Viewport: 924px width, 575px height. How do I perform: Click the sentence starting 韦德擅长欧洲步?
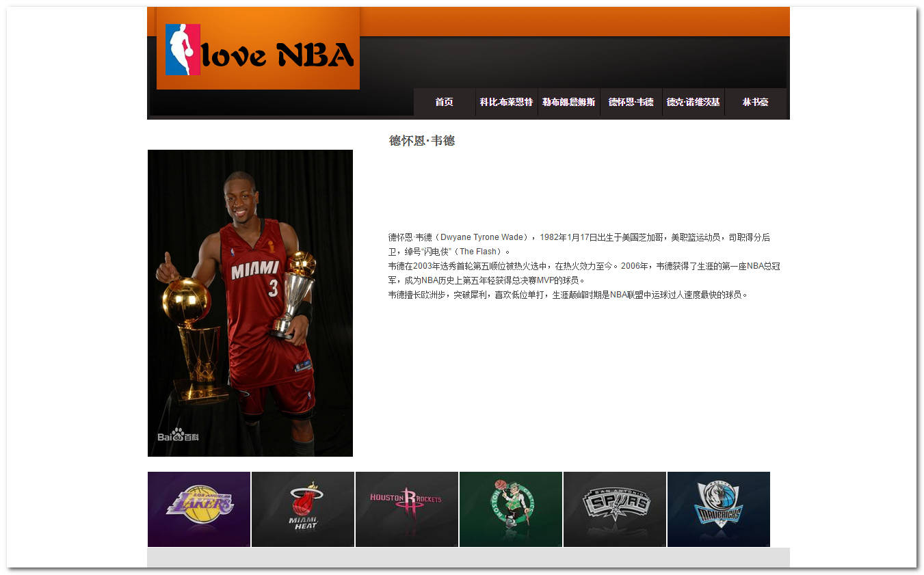[569, 295]
